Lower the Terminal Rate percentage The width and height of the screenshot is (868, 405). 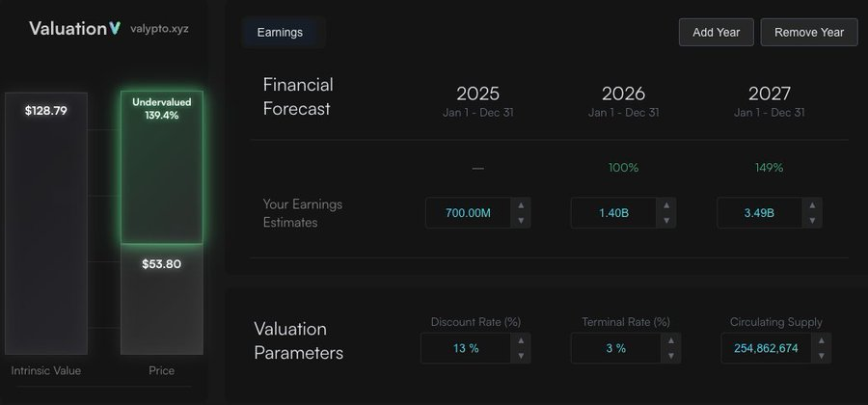pyautogui.click(x=667, y=356)
